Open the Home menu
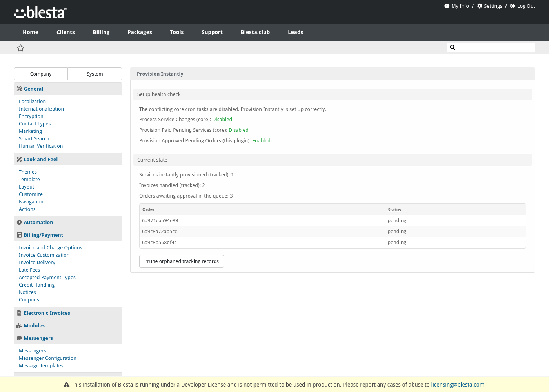 coord(31,32)
